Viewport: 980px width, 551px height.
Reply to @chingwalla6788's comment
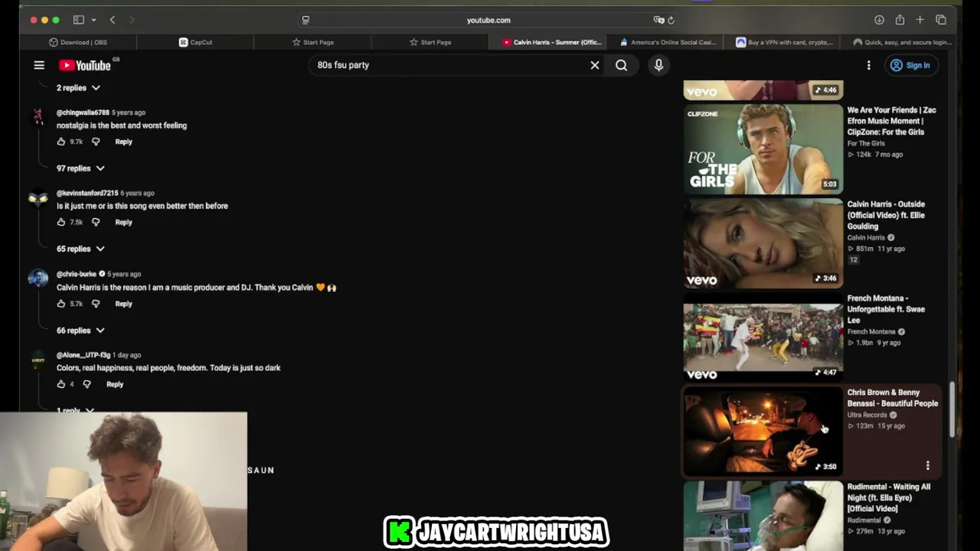123,142
